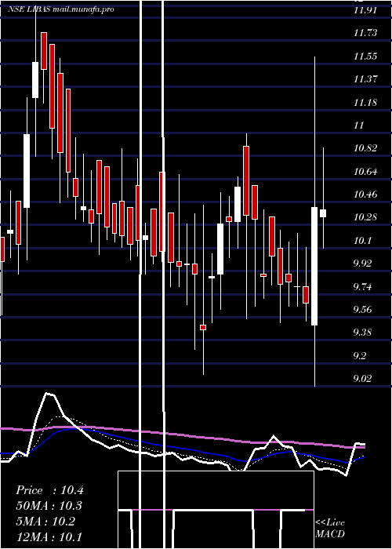Click the NSE LIBAS mail.munafa.pro chart title
This screenshot has height=549, width=392.
point(61,9)
